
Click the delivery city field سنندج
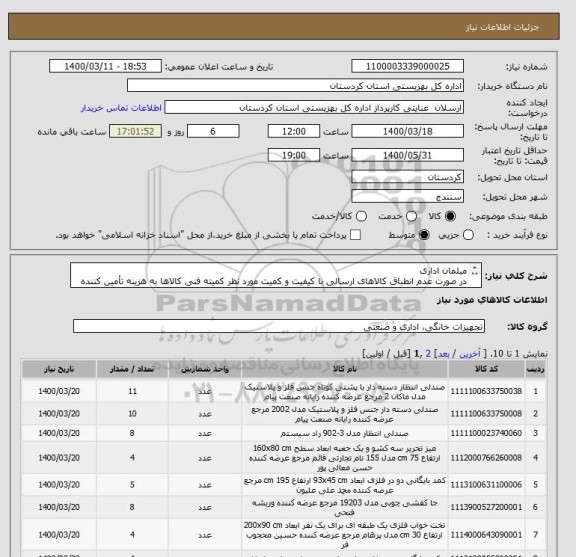[x=407, y=197]
